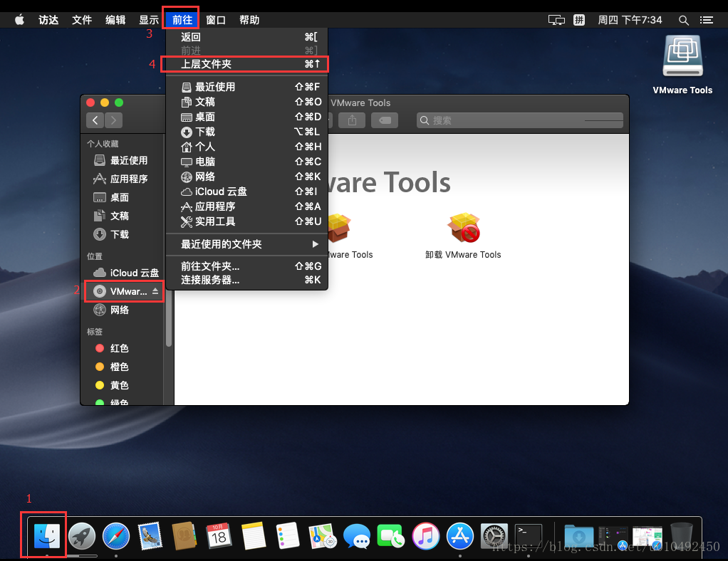
Task: Open Spotlight search magnifier in menu bar
Action: (683, 20)
